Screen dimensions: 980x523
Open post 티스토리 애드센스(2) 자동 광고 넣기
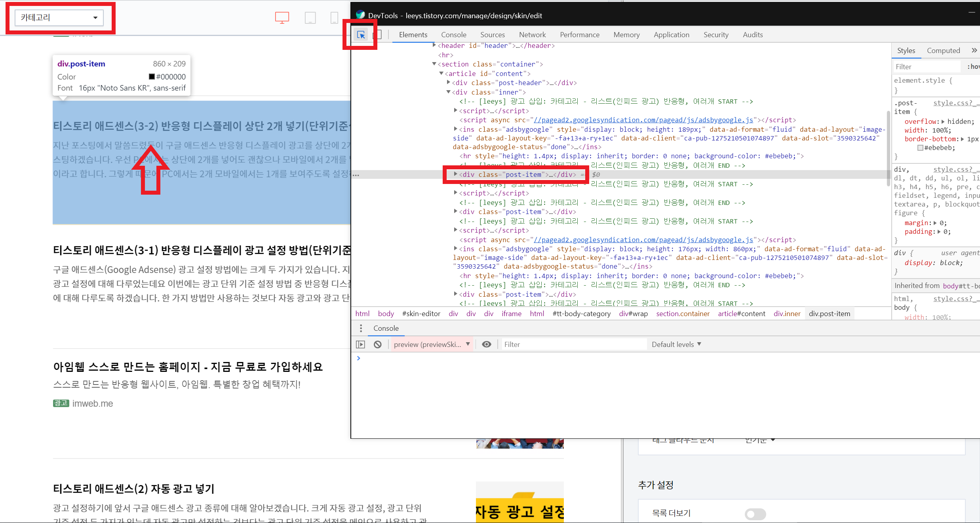133,489
